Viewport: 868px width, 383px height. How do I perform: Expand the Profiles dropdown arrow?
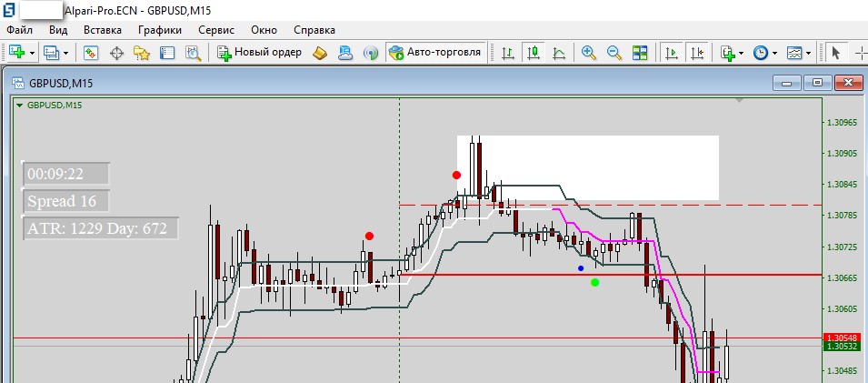(65, 53)
